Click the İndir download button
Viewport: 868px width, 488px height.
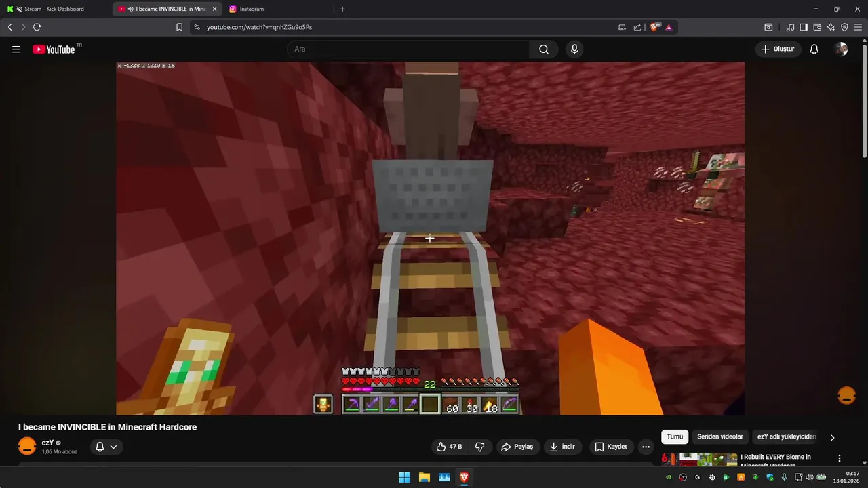[x=562, y=447]
